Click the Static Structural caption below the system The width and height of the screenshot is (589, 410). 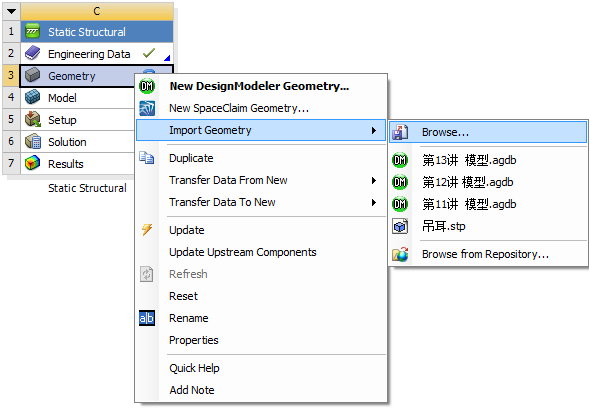(87, 188)
